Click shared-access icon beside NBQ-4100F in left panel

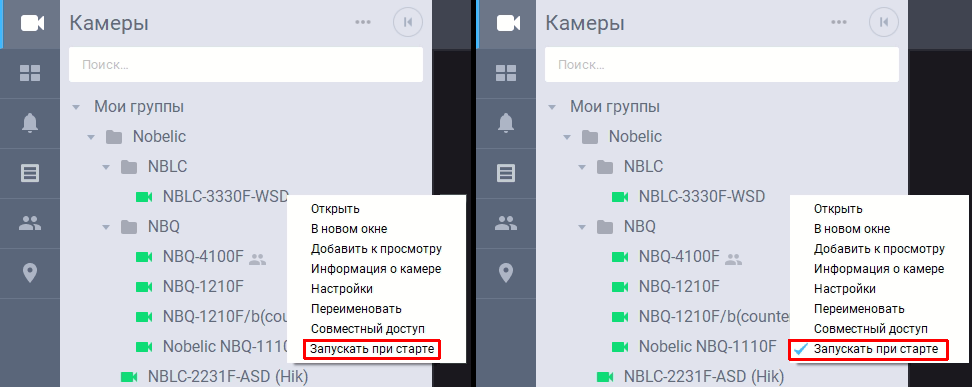[x=257, y=260]
